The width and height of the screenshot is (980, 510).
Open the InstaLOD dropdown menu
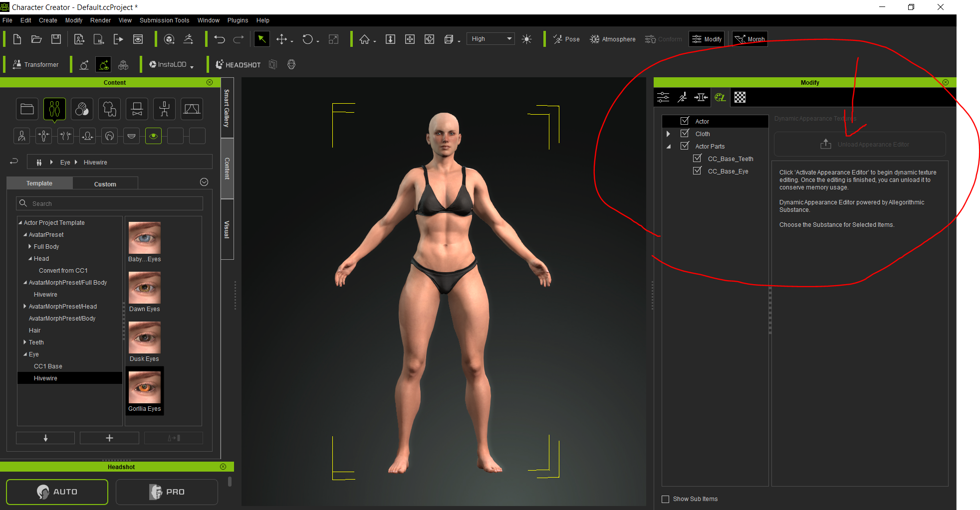[x=192, y=66]
